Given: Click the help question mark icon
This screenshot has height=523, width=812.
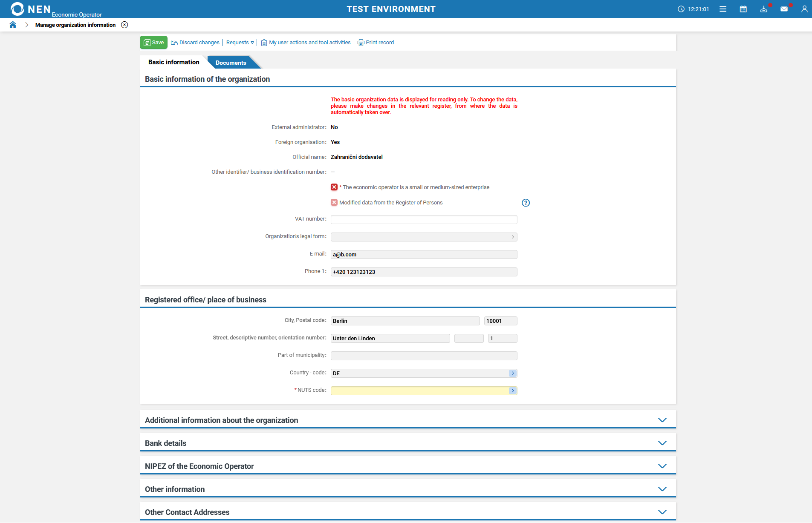Looking at the screenshot, I should (526, 203).
